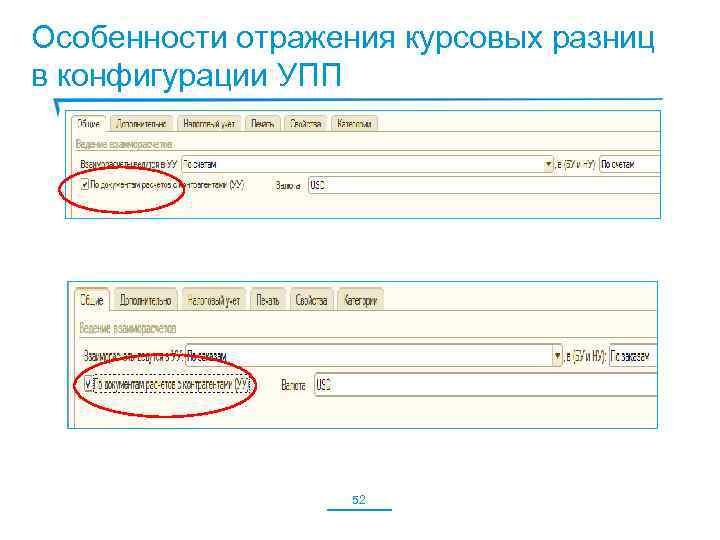This screenshot has height=540, width=720.
Task: Open the Свойства tab in the lower form
Action: click(311, 300)
